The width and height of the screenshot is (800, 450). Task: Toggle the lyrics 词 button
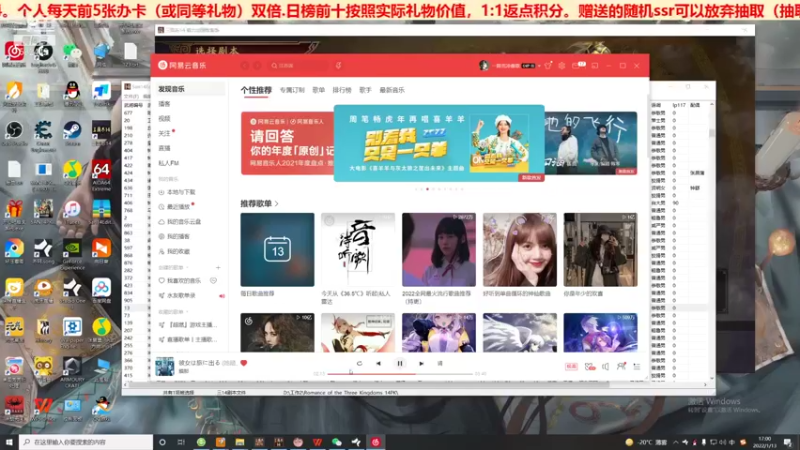point(440,364)
